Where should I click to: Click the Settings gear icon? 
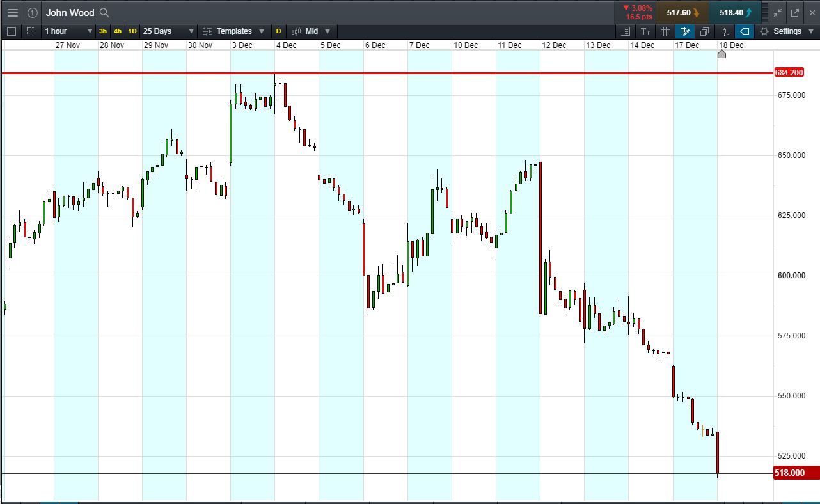click(x=764, y=31)
